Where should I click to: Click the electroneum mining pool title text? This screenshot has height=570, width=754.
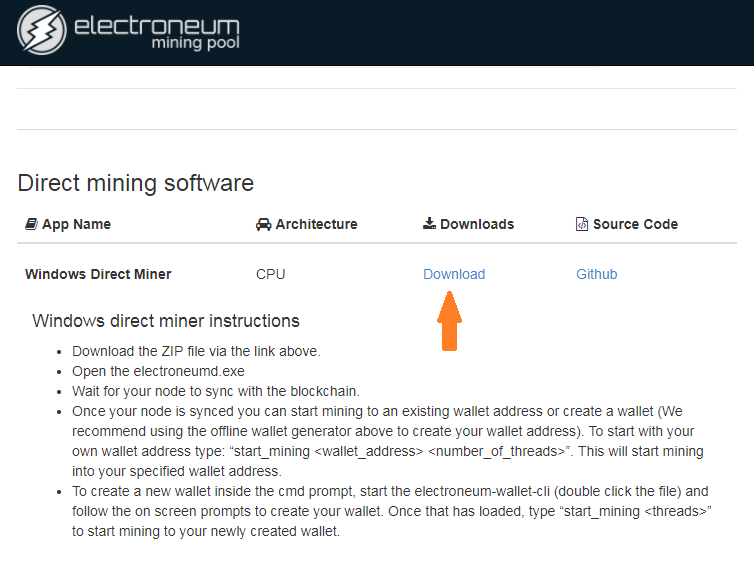157,32
